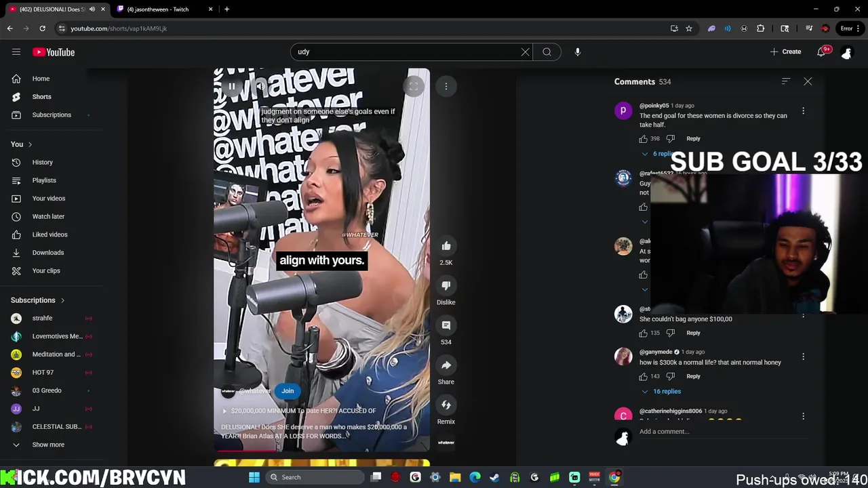Viewport: 868px width, 488px height.
Task: Submit search with magnifier button
Action: pyautogui.click(x=547, y=52)
